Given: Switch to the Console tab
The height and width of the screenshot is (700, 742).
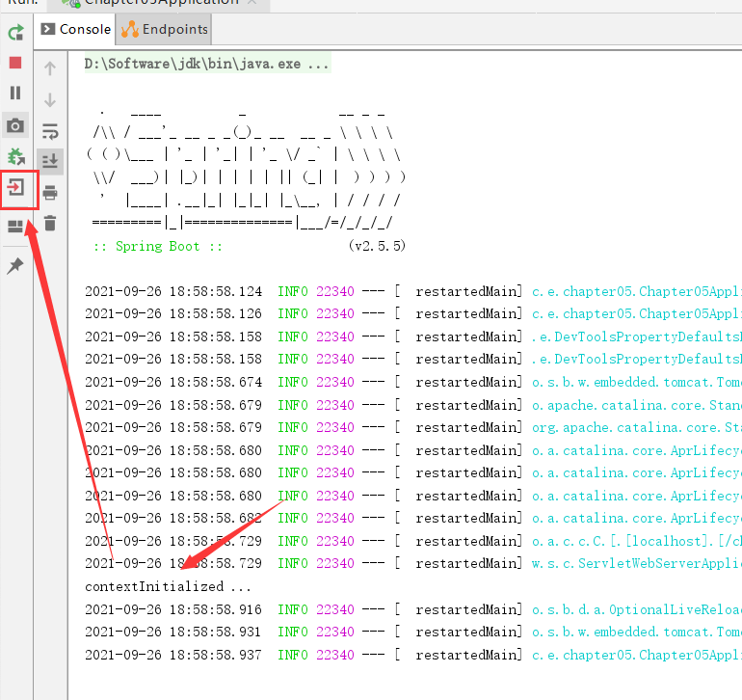Looking at the screenshot, I should (76, 29).
